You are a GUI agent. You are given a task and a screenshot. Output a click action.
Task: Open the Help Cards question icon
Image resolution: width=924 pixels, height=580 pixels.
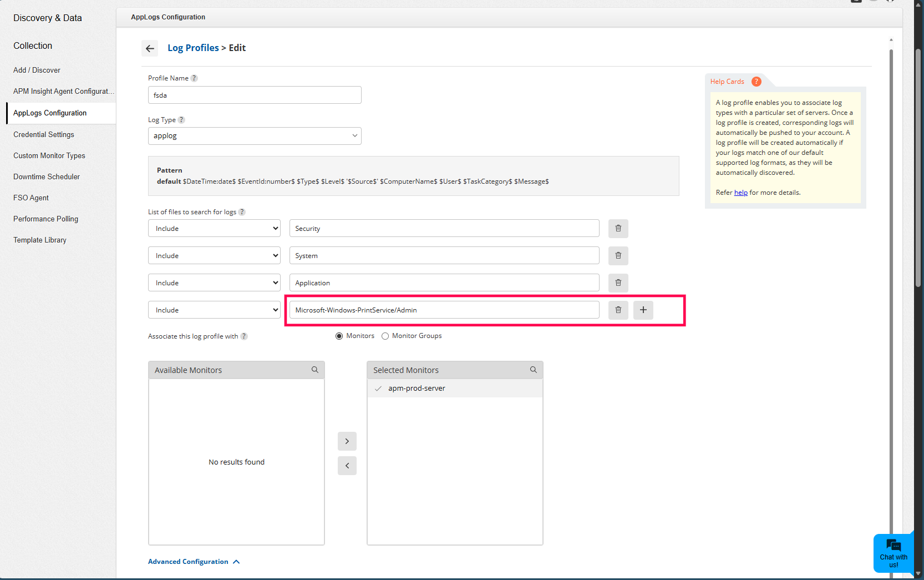[756, 82]
